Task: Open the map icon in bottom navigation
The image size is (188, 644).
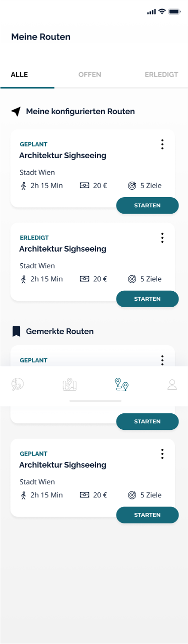Action: point(69,384)
